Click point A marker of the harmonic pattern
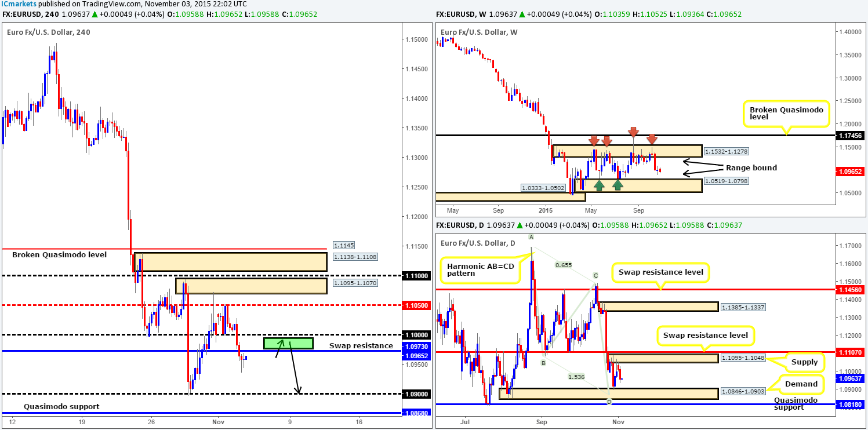The image size is (868, 430). coord(531,236)
